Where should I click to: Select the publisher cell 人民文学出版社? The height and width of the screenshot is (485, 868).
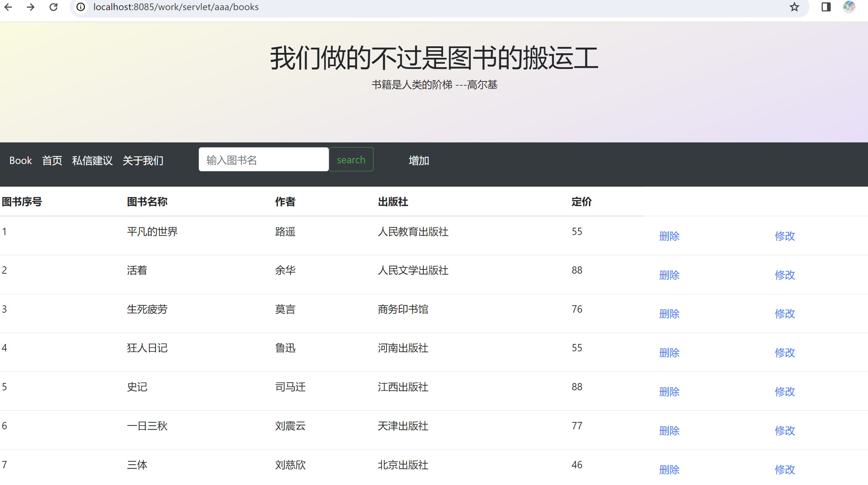[x=413, y=270]
